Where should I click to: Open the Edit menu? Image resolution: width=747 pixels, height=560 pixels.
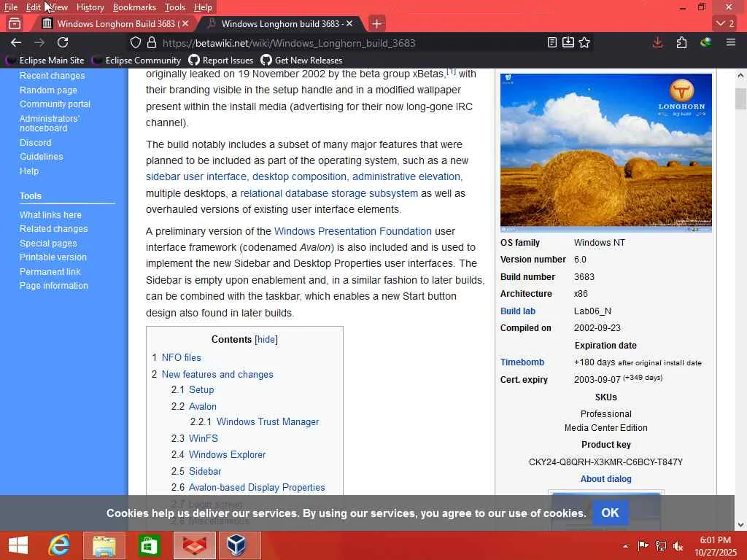(x=33, y=7)
